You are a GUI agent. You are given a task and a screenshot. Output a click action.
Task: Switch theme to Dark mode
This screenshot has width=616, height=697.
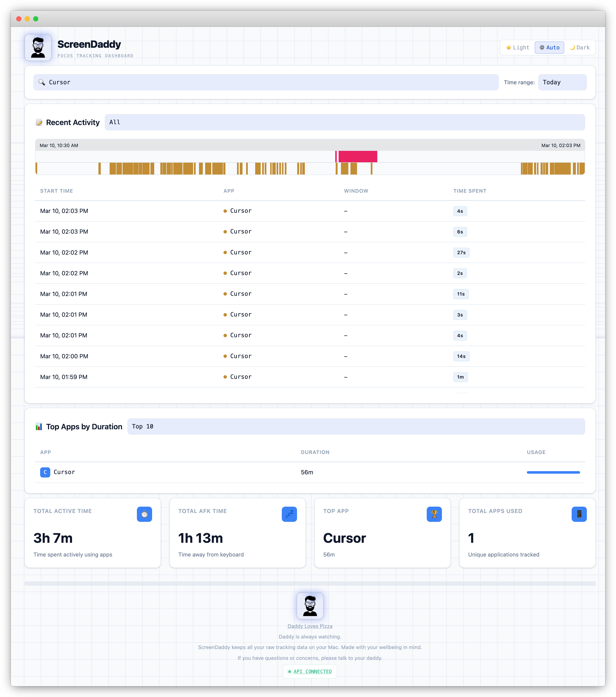click(x=579, y=47)
